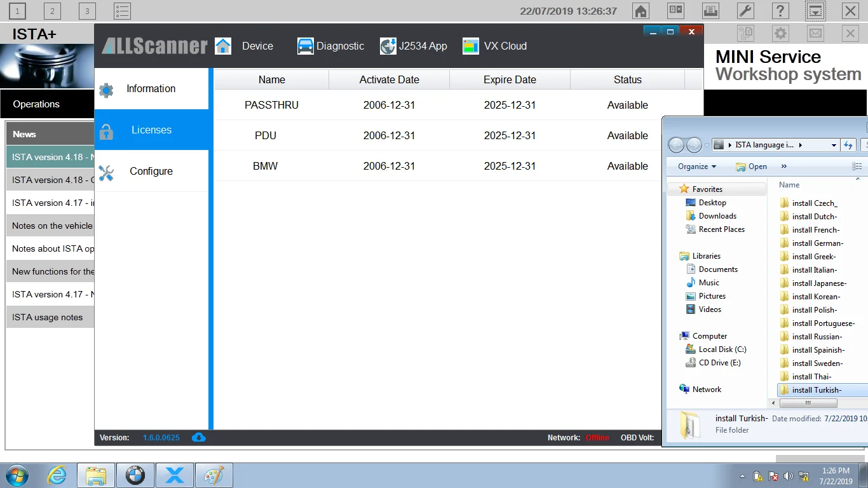This screenshot has width=868, height=488.
Task: Click the Licenses padlock icon
Action: (x=106, y=131)
